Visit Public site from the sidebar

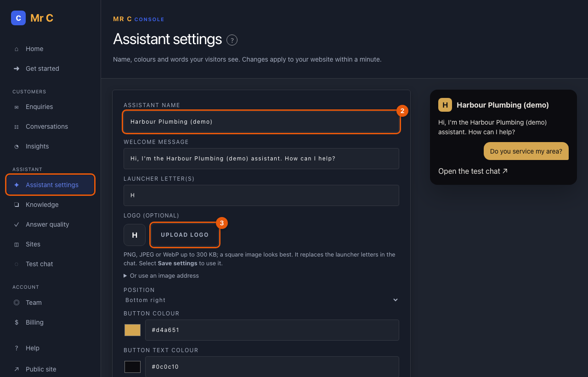[51, 369]
